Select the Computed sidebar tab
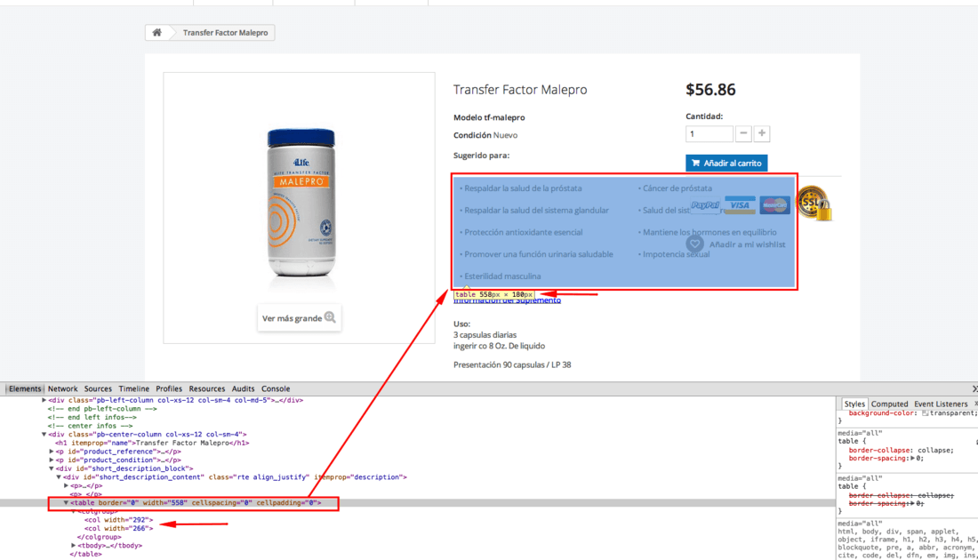Viewport: 978px width, 560px height. coord(889,404)
